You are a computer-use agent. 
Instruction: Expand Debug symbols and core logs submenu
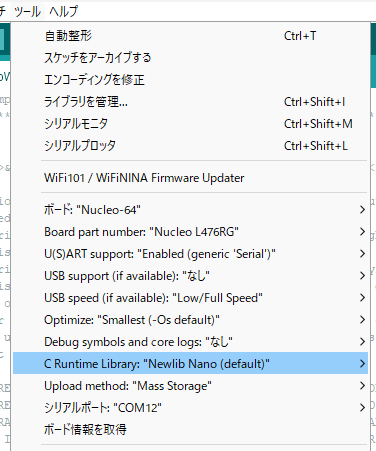point(190,342)
